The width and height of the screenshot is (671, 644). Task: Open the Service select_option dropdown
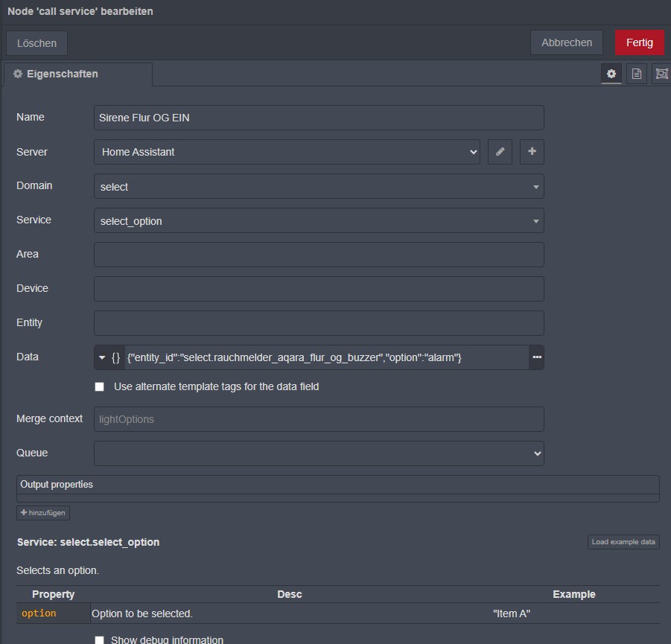pos(319,221)
